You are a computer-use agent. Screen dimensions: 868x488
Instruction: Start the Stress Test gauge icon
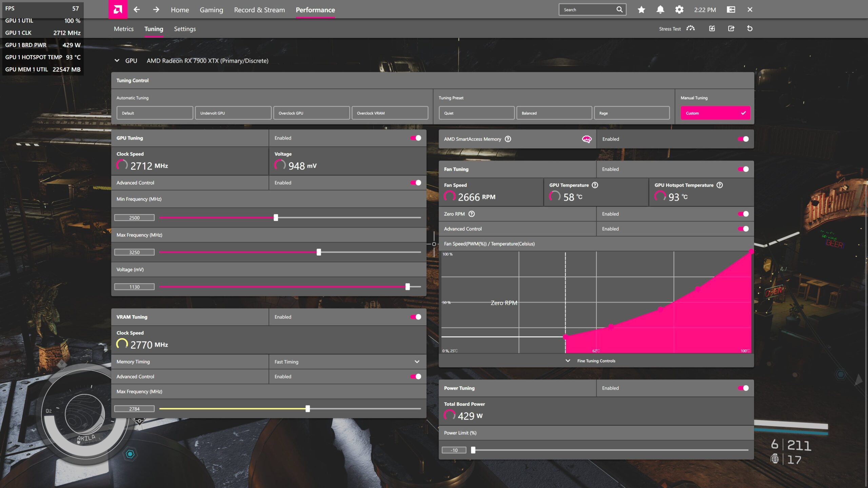[x=690, y=28]
